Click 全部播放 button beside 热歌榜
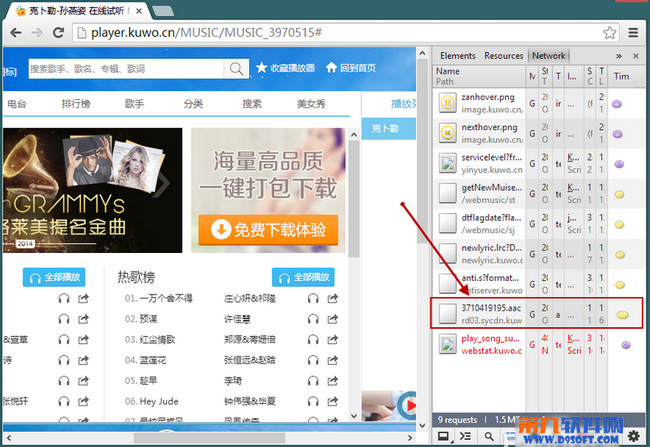650x447 pixels. [x=303, y=277]
